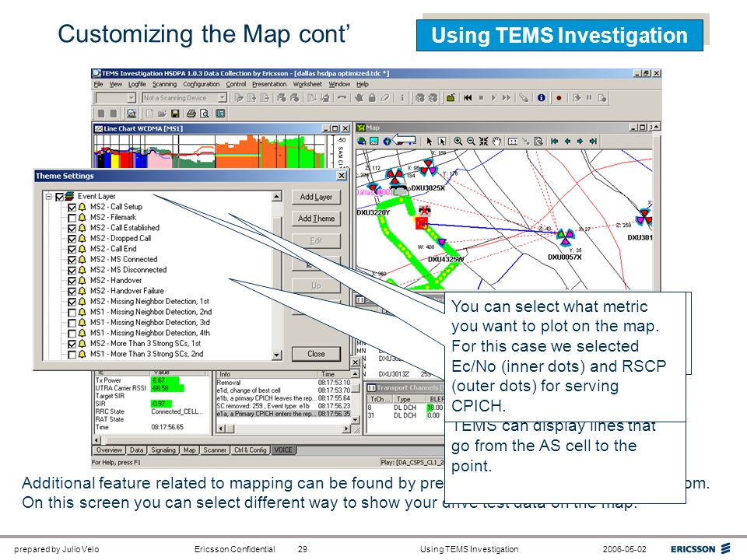Screen dimensions: 747x560
Task: Select the Zoom In tool on Map
Action: [x=458, y=141]
